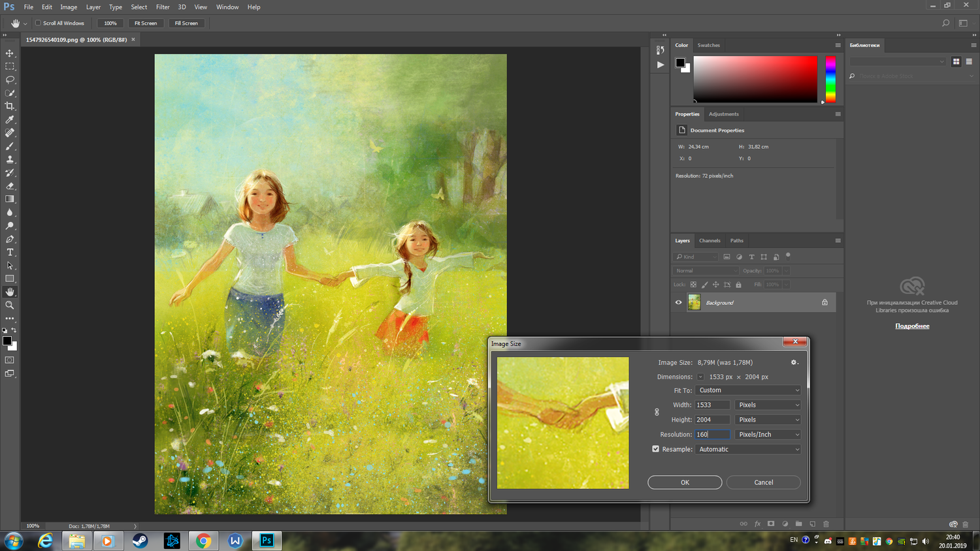Switch to the Swatches tab

click(708, 45)
